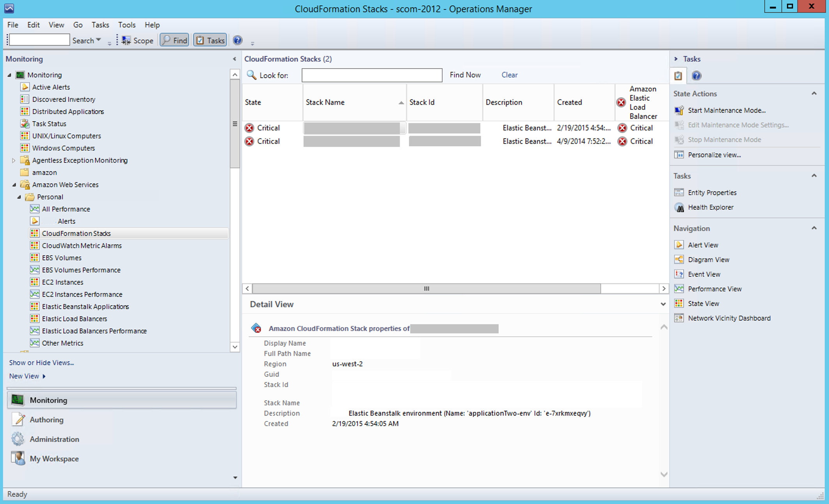Click the Scope toolbar button
This screenshot has width=829, height=504.
tap(138, 40)
